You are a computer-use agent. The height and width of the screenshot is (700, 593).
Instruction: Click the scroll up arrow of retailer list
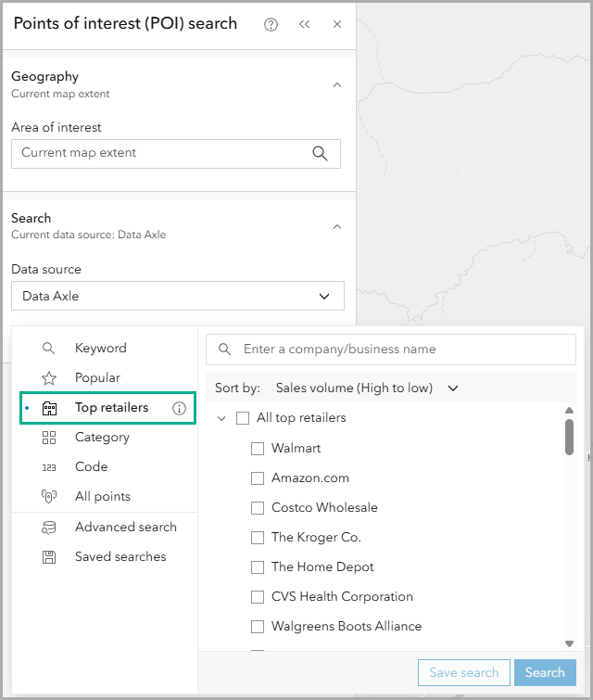[569, 411]
